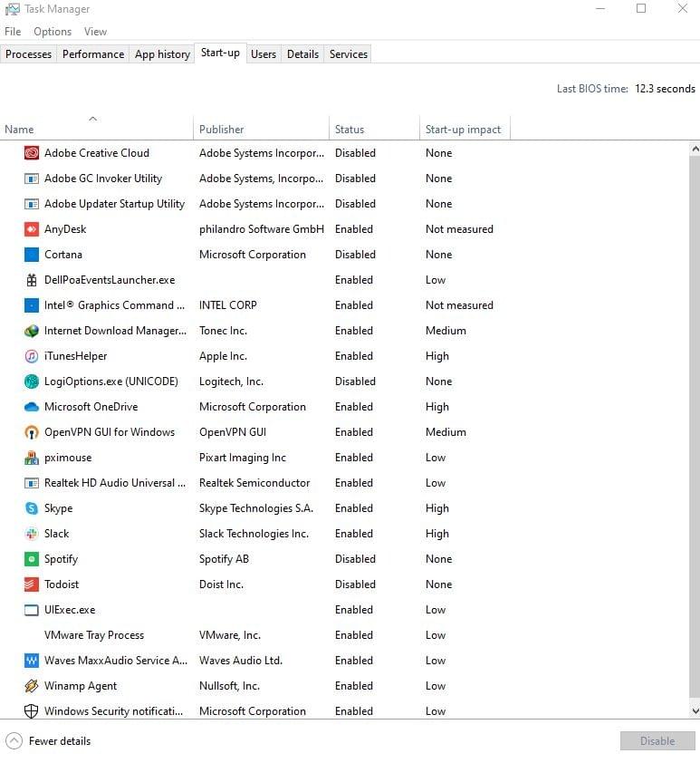Select the Skype icon

point(32,508)
